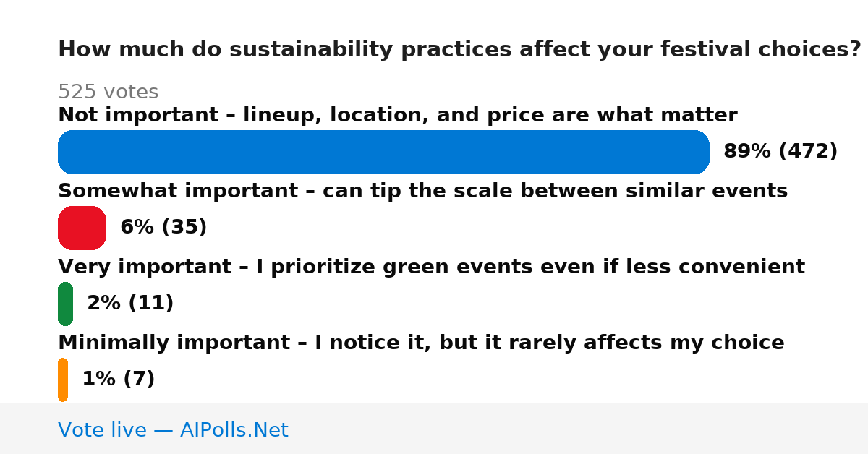Image resolution: width=868 pixels, height=454 pixels.
Task: Click the 1% (7) vote count
Action: click(119, 380)
